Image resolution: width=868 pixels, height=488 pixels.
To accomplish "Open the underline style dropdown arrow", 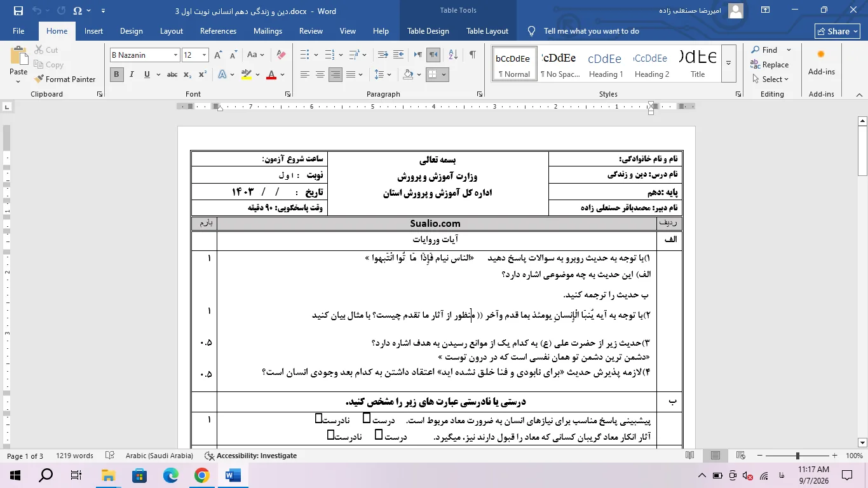I will pos(158,74).
